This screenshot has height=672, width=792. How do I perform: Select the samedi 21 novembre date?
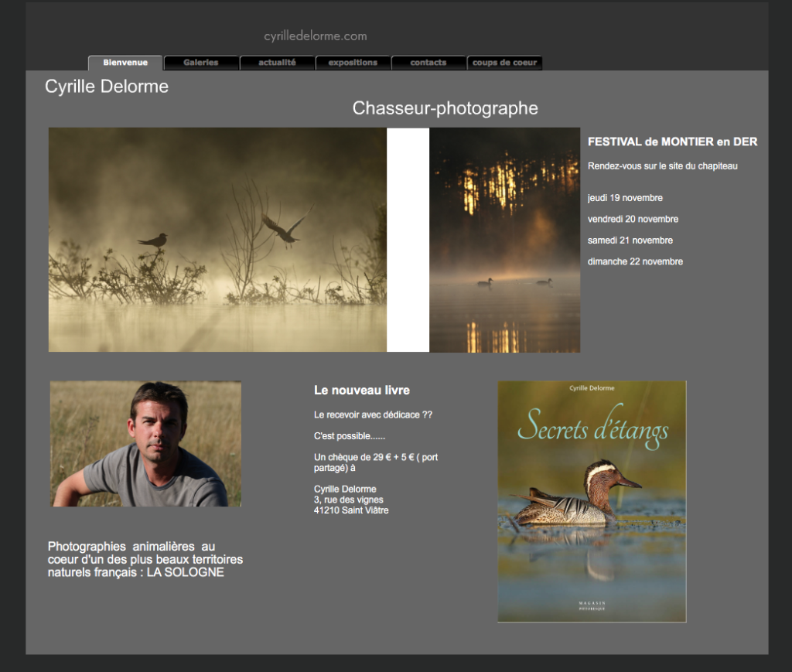coord(630,240)
